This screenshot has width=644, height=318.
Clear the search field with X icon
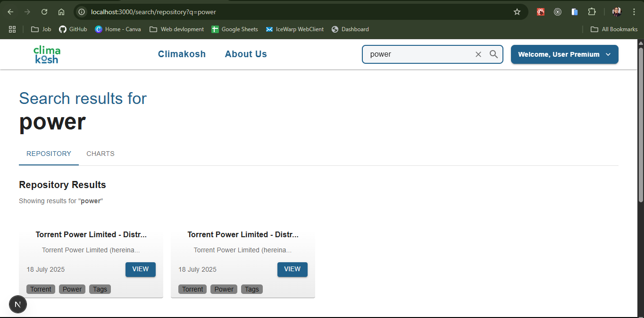click(x=478, y=54)
